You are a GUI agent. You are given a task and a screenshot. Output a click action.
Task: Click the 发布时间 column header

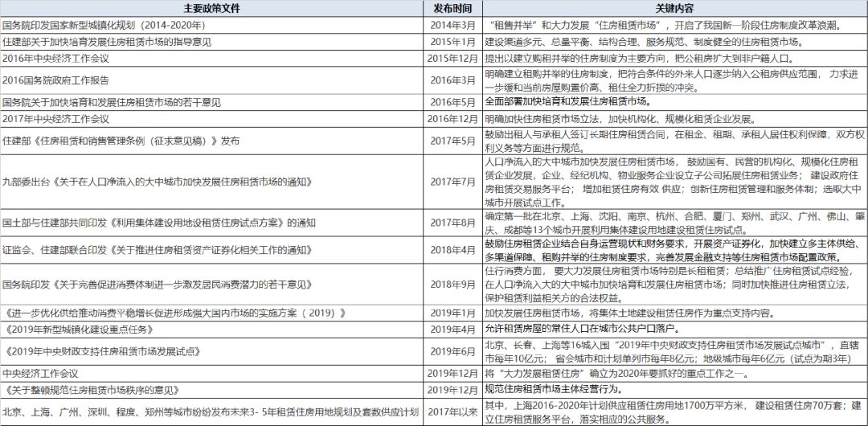(454, 9)
